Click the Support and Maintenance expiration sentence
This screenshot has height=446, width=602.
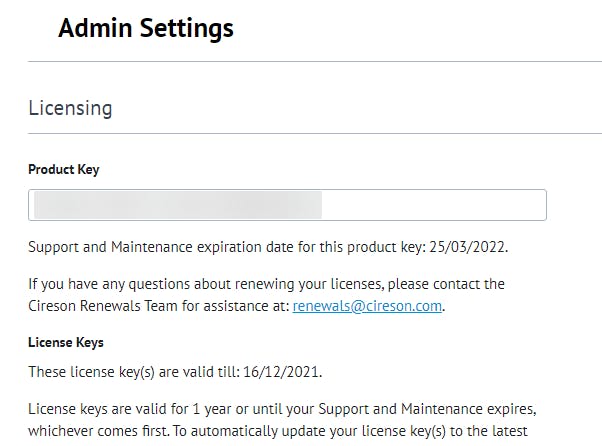click(200, 247)
